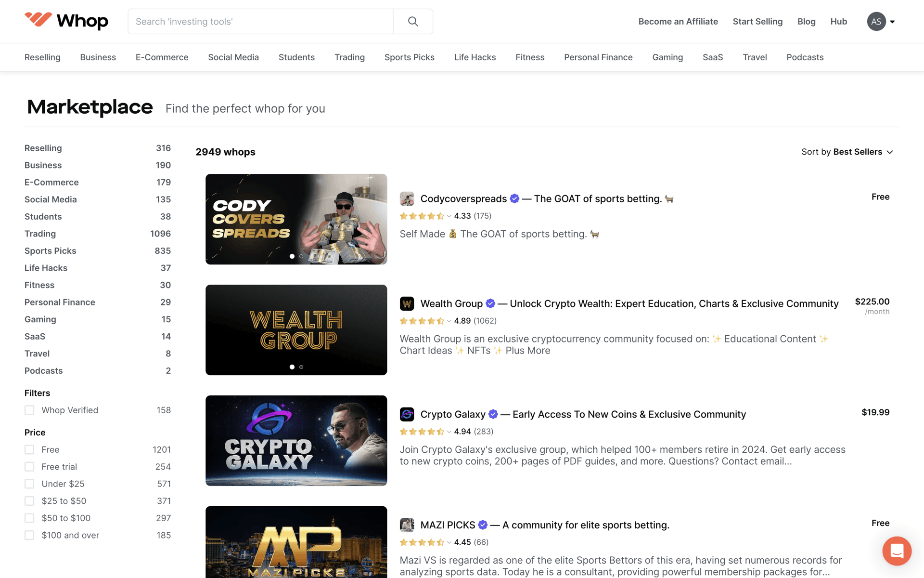Screen dimensions: 924x578
Task: Click Wealth Group verified badge
Action: click(x=490, y=303)
